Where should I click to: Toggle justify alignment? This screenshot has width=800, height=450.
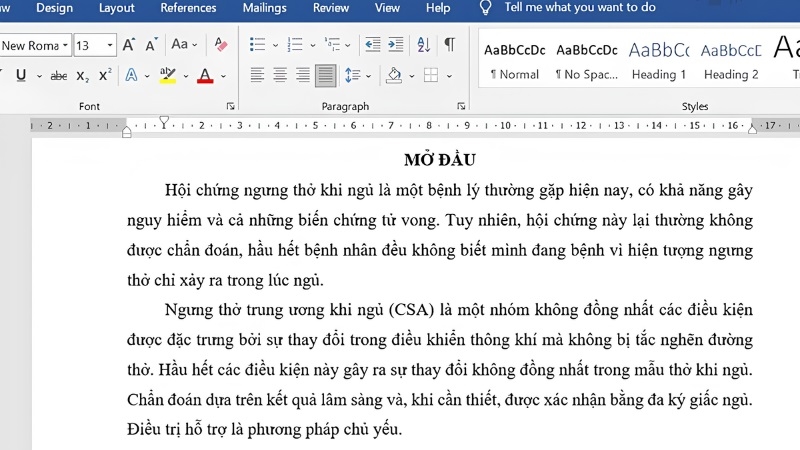click(326, 76)
